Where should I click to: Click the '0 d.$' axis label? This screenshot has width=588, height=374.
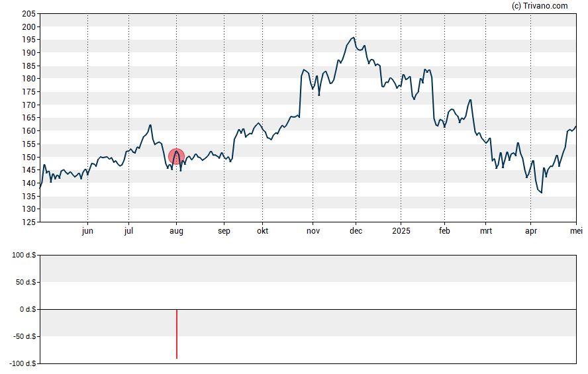(28, 309)
